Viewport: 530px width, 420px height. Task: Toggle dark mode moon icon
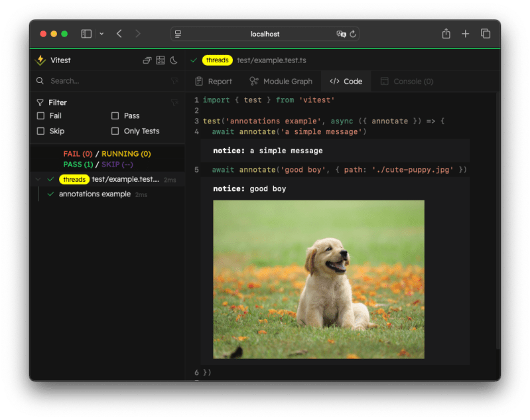point(174,60)
